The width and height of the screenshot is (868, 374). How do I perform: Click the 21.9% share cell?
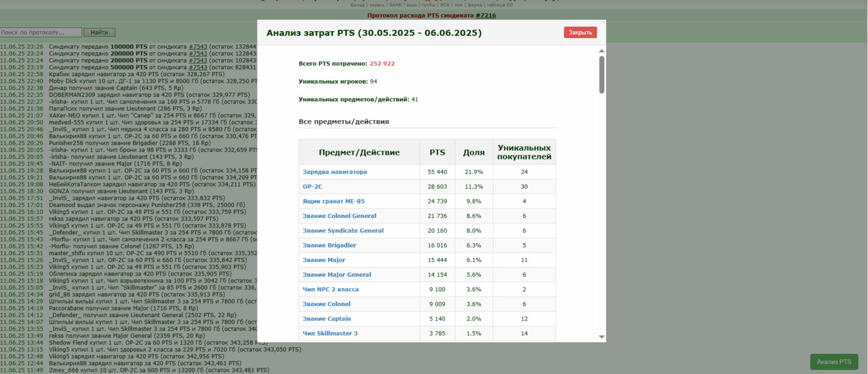point(474,172)
